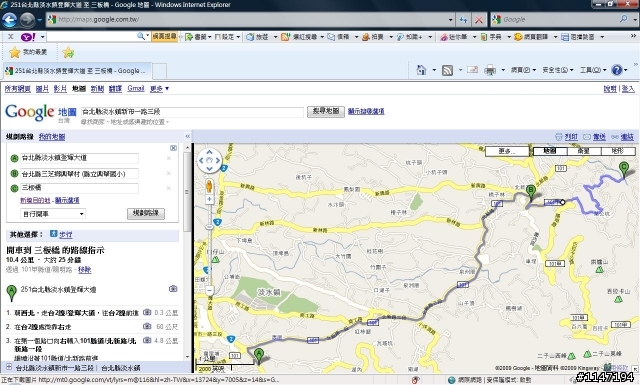Open the 網頁(P) page menu dropdown

(523, 70)
